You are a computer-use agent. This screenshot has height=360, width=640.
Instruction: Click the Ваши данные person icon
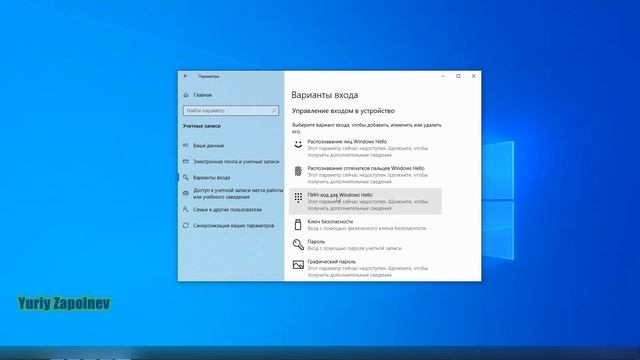pos(186,145)
